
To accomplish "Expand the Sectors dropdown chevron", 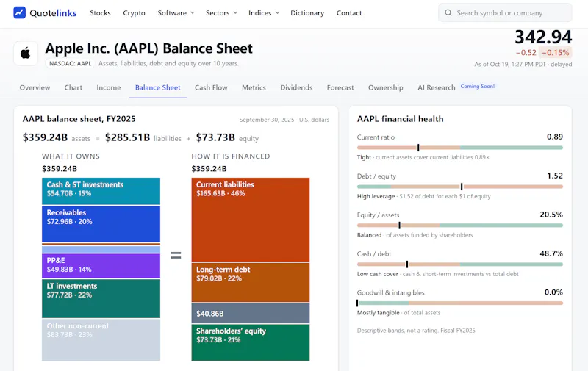I will pyautogui.click(x=235, y=12).
